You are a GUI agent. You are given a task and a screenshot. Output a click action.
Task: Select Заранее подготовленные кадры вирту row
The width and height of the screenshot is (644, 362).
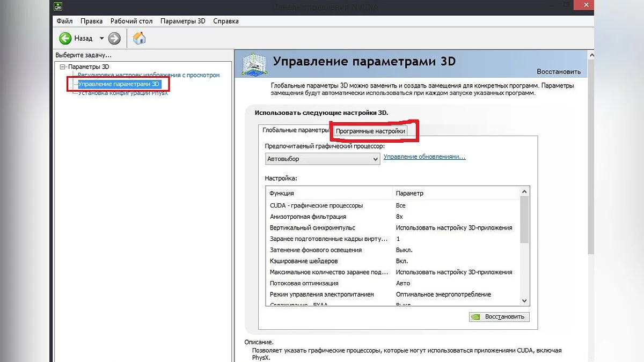[x=393, y=239]
